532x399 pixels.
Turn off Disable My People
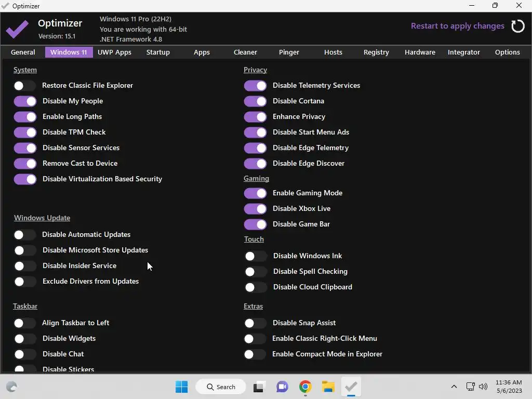pos(25,101)
